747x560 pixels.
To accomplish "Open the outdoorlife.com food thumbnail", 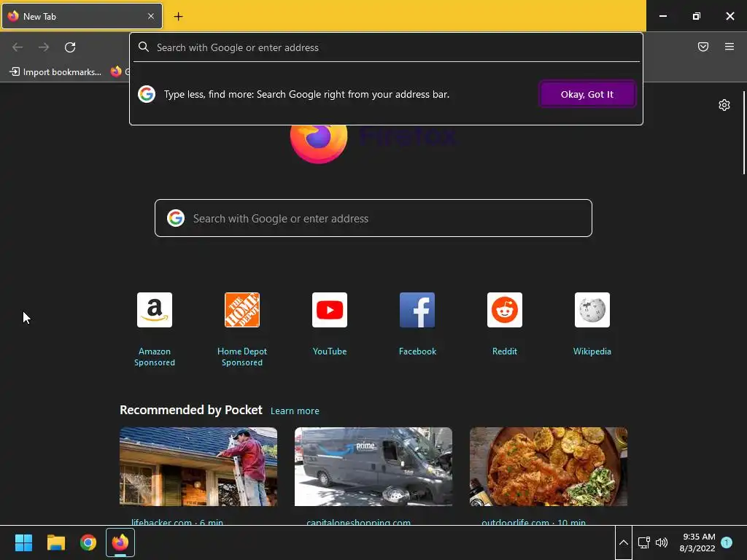I will point(549,467).
